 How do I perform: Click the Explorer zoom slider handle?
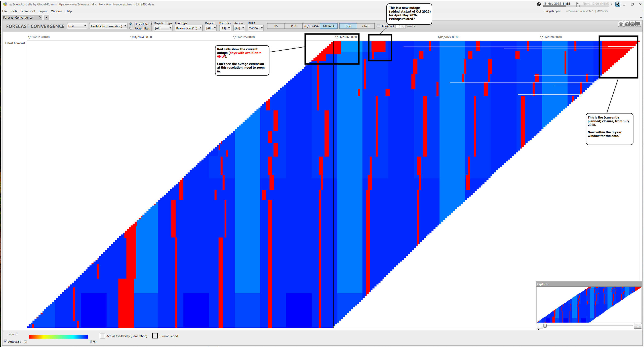pos(545,326)
